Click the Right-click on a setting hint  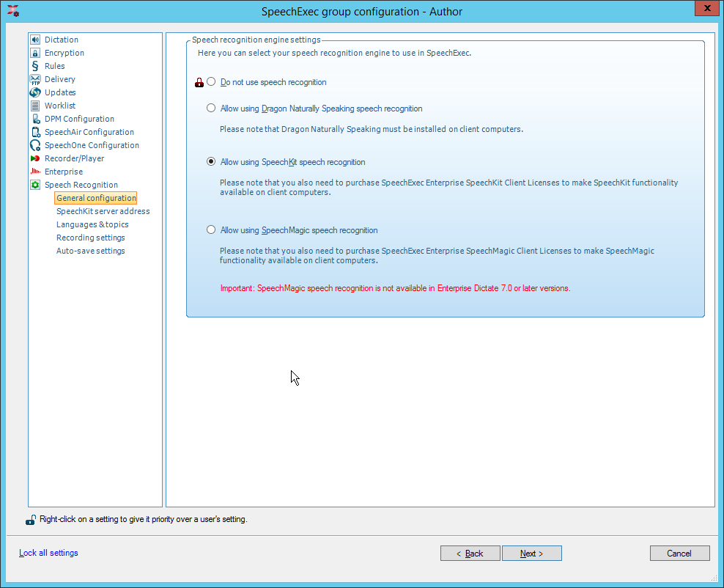tap(143, 520)
